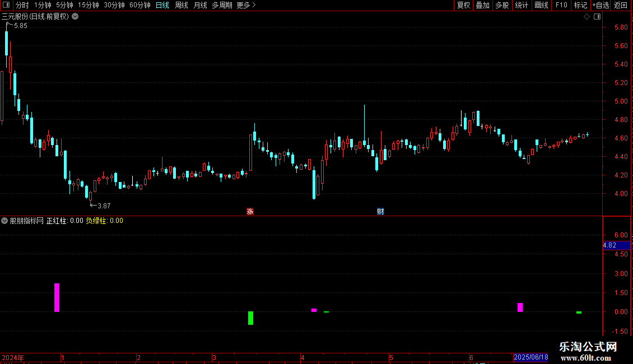The height and width of the screenshot is (364, 633).
Task: Click the 复权 button
Action: [x=463, y=5]
